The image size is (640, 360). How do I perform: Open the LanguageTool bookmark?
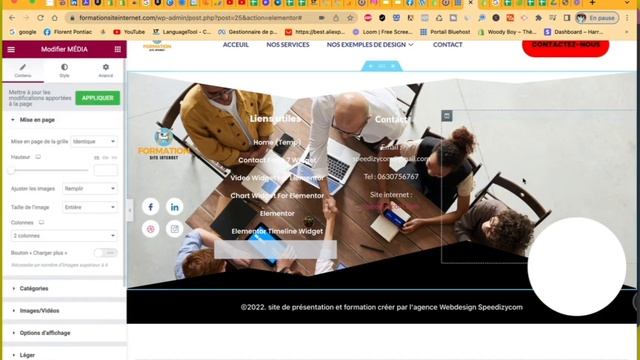(x=182, y=32)
